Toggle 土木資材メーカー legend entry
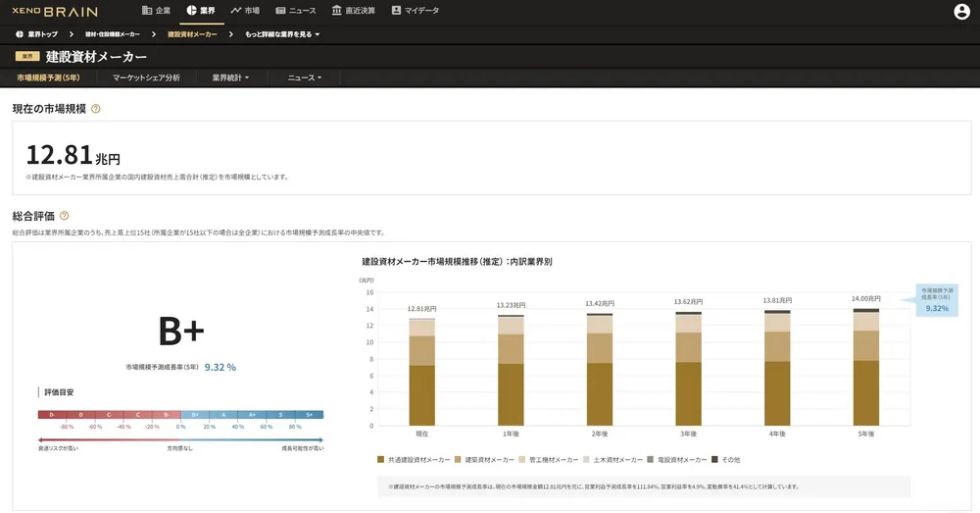980x513 pixels. [x=613, y=460]
